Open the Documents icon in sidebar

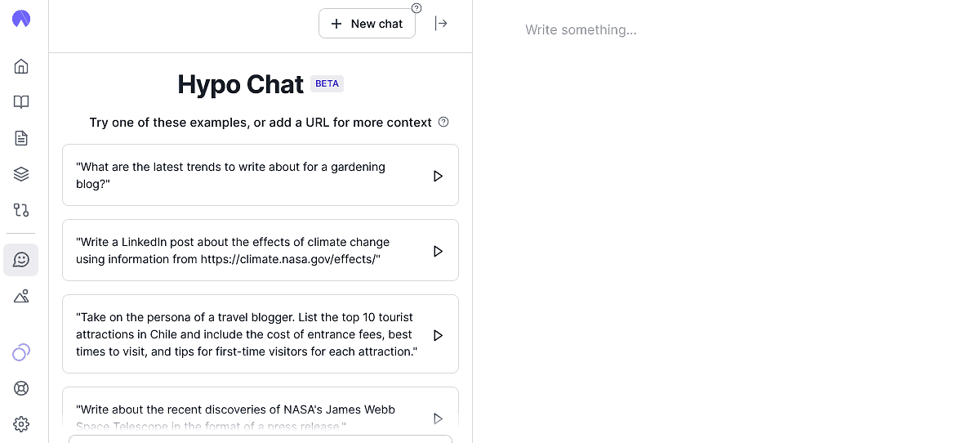coord(21,138)
